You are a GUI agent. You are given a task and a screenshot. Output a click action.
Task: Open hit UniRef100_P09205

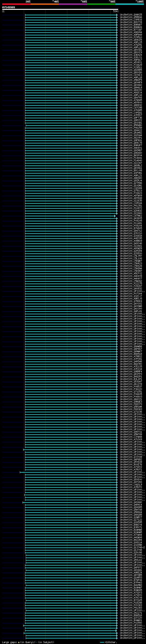tap(131, 221)
